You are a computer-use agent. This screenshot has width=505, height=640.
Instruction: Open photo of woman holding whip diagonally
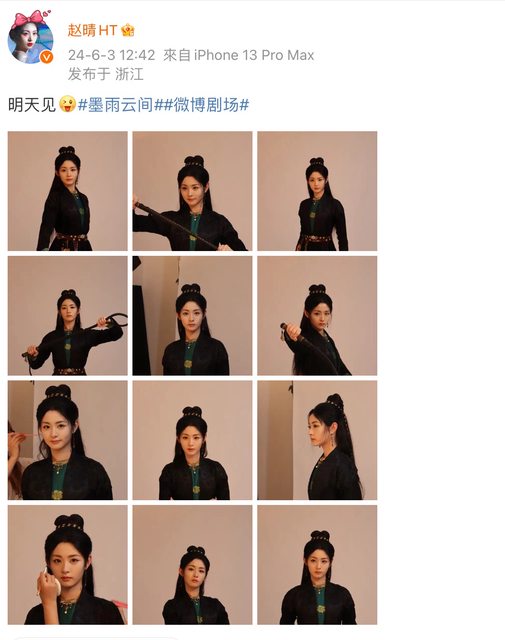[x=192, y=191]
